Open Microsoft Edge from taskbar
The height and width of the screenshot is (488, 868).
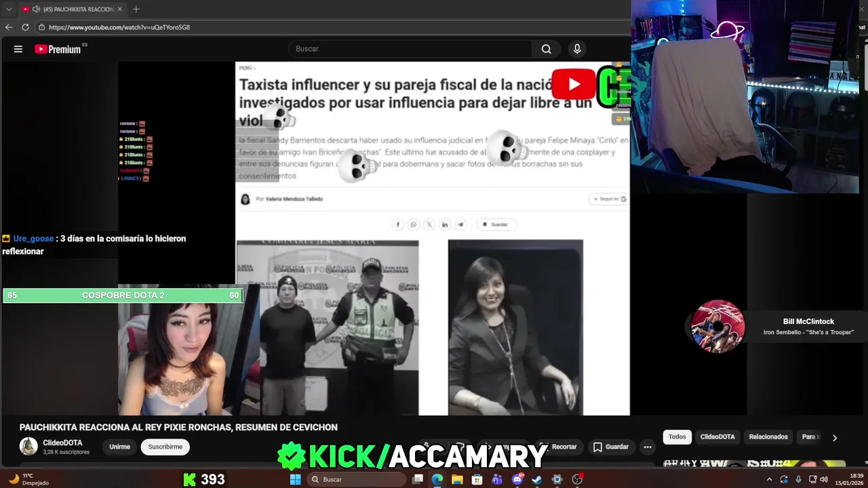click(x=437, y=479)
